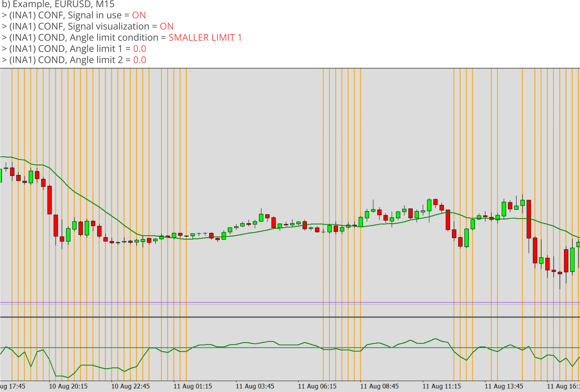The height and width of the screenshot is (392, 580).
Task: Click the '10 Aug 20:15' time axis label
Action: tap(68, 386)
